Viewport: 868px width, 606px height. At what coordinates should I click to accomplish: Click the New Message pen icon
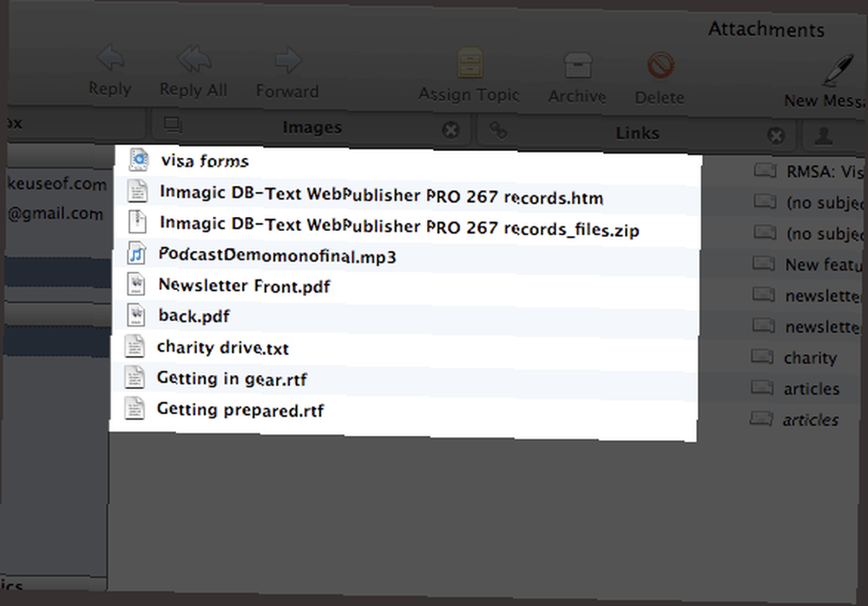pyautogui.click(x=838, y=69)
